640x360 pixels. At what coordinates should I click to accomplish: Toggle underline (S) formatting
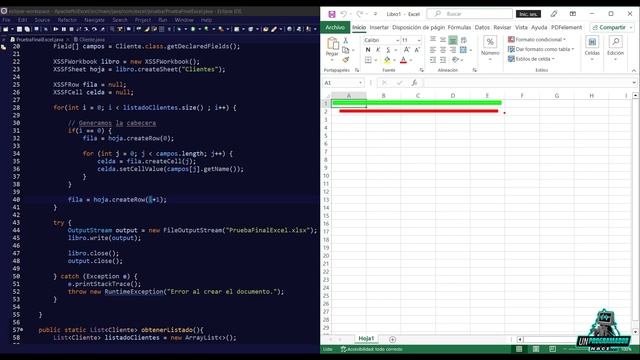click(x=388, y=50)
